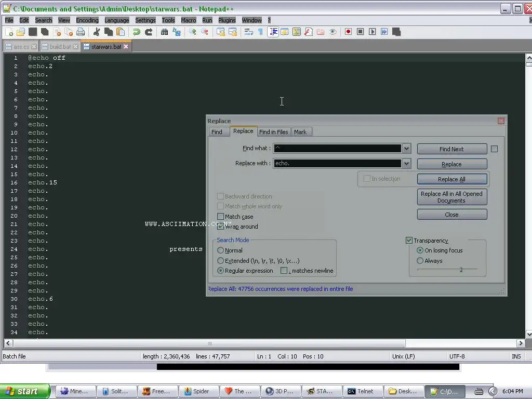Screen dimensions: 532x399
Task: Click Run Macro Multiple Times icon
Action: 384,32
